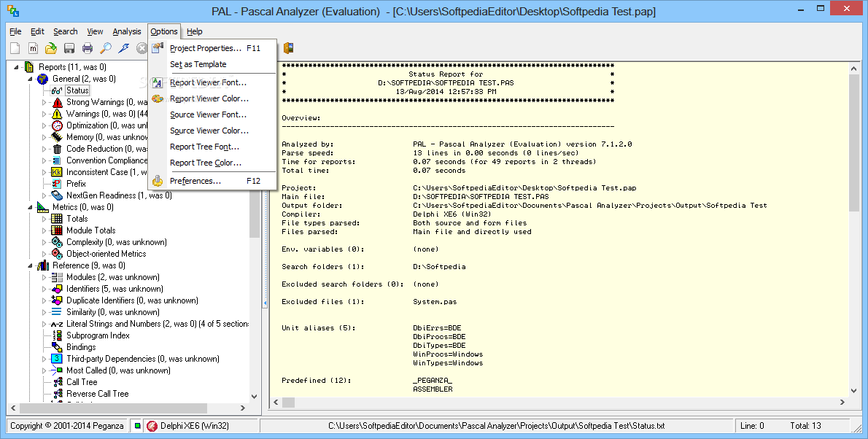The width and height of the screenshot is (868, 439).
Task: Open the Search menu
Action: 66,31
